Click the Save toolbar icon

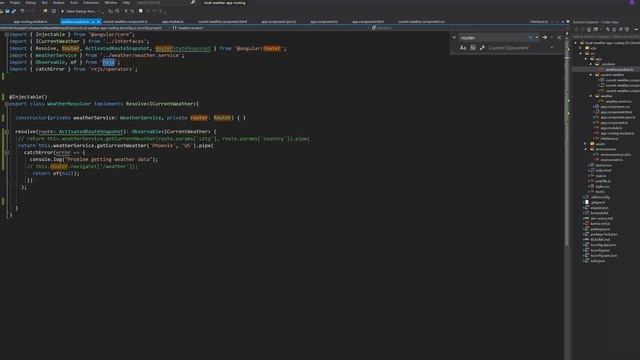(x=7, y=11)
